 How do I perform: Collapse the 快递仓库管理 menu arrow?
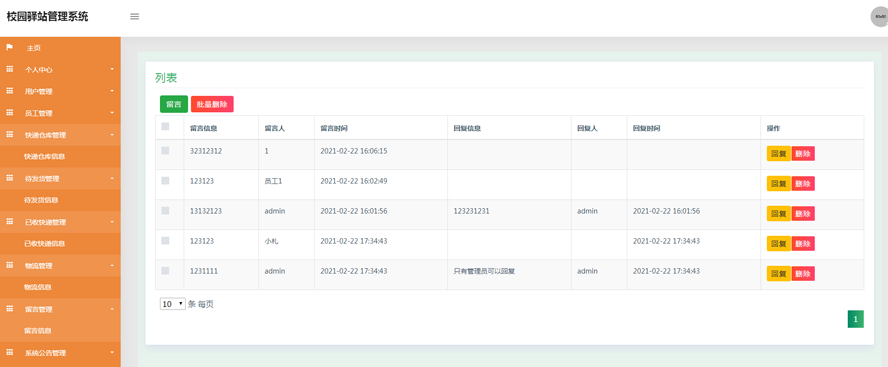click(112, 135)
